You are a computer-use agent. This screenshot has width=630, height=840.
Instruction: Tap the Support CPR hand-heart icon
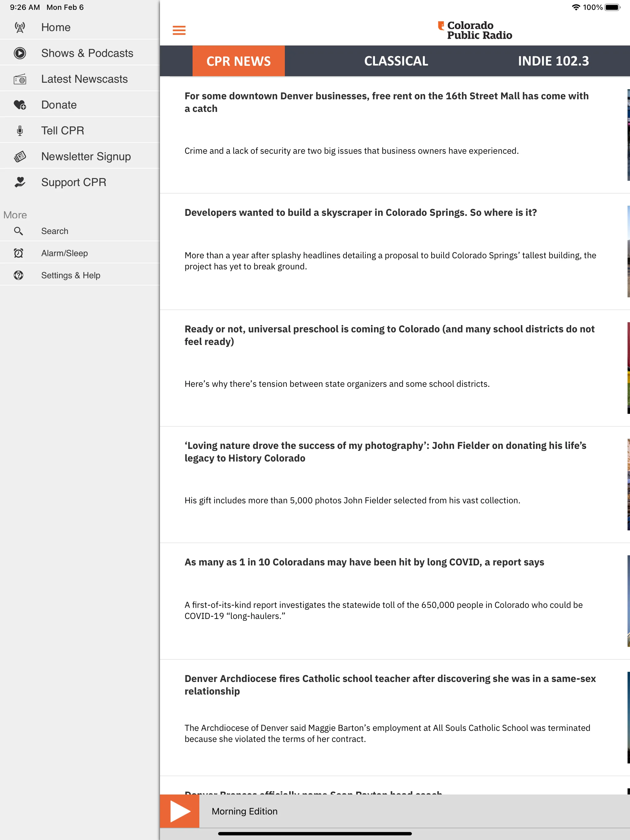click(x=20, y=182)
